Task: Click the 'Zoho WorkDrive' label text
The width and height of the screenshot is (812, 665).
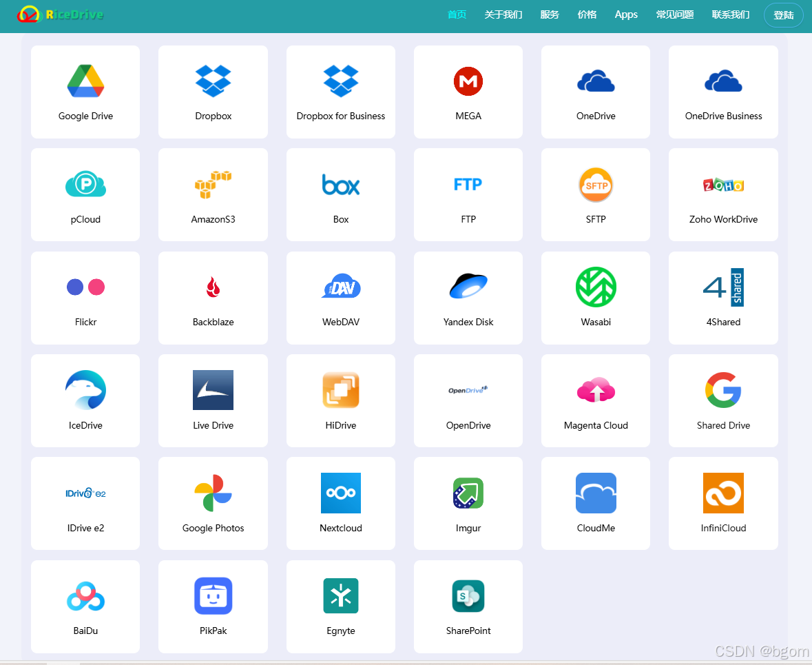Action: [x=723, y=219]
